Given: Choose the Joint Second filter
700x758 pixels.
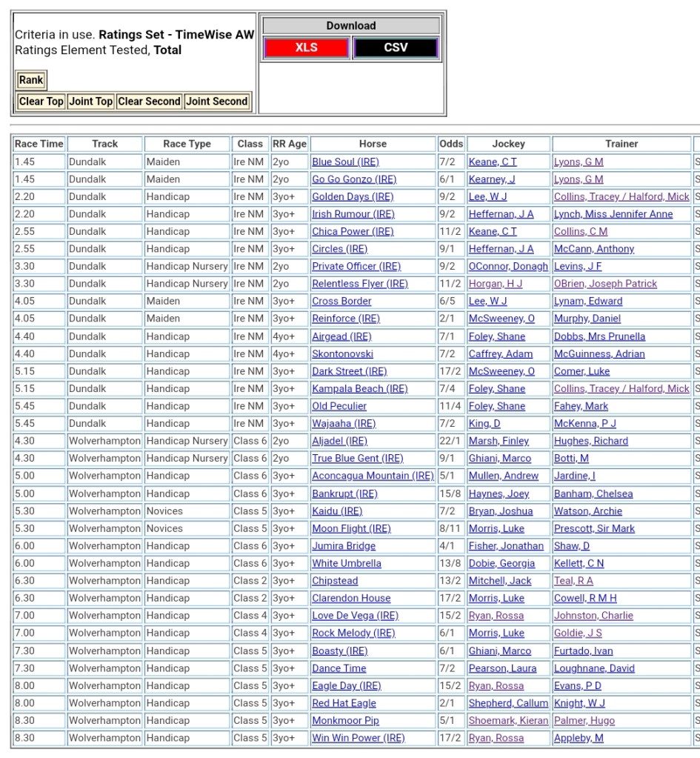Looking at the screenshot, I should 216,102.
